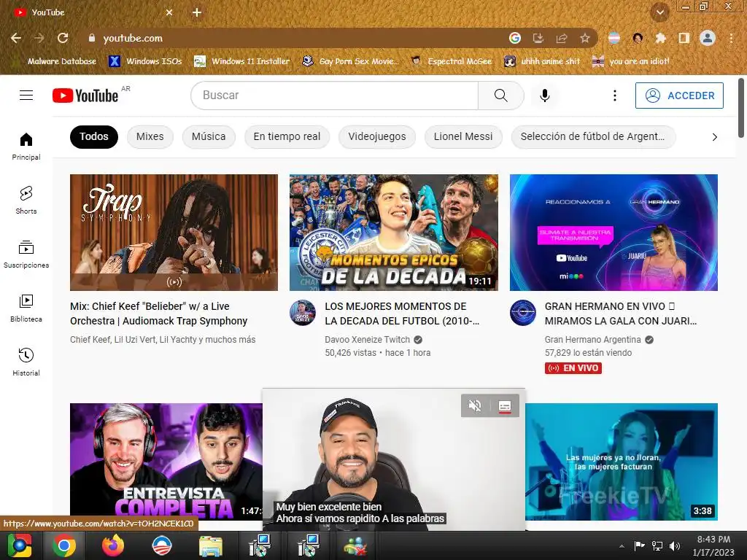Open Chrome three-dot menu
Image resolution: width=747 pixels, height=560 pixels.
(x=731, y=38)
